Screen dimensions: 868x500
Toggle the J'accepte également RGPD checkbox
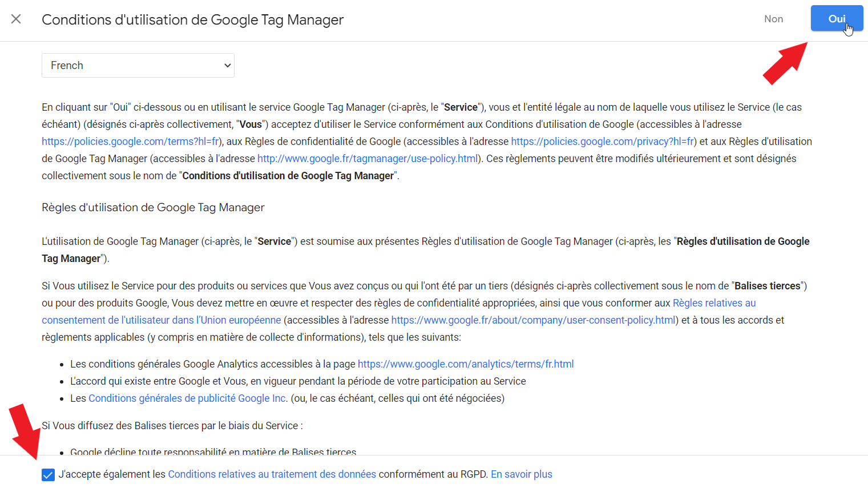49,475
